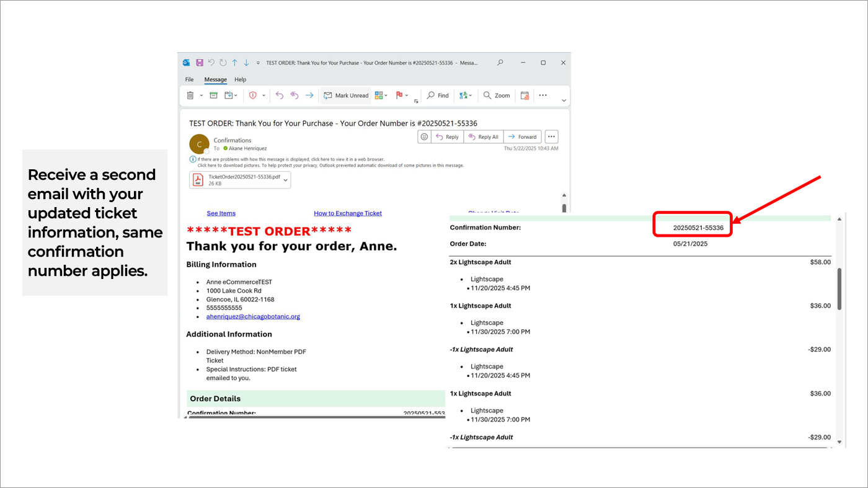This screenshot has width=868, height=488.
Task: Click the search magnifier in the title bar
Action: pos(500,63)
